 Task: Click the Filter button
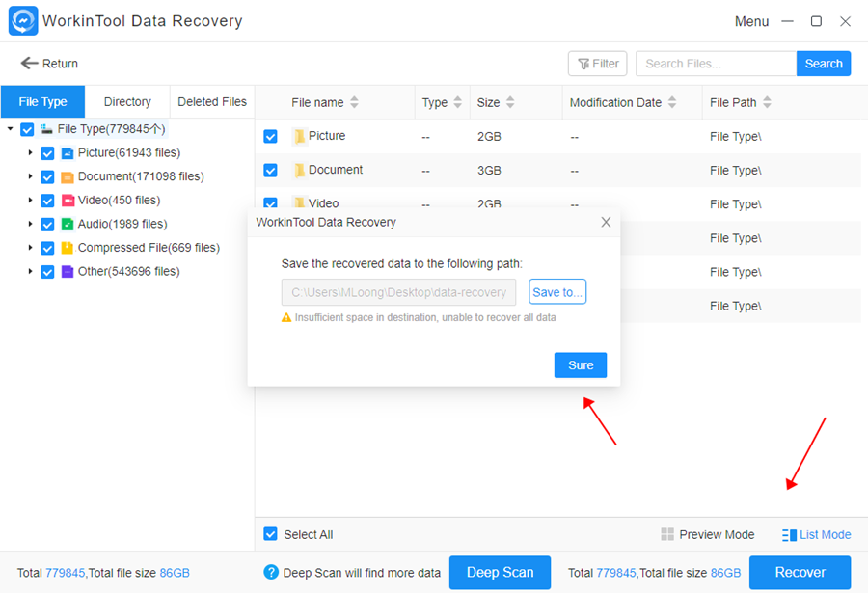point(597,64)
